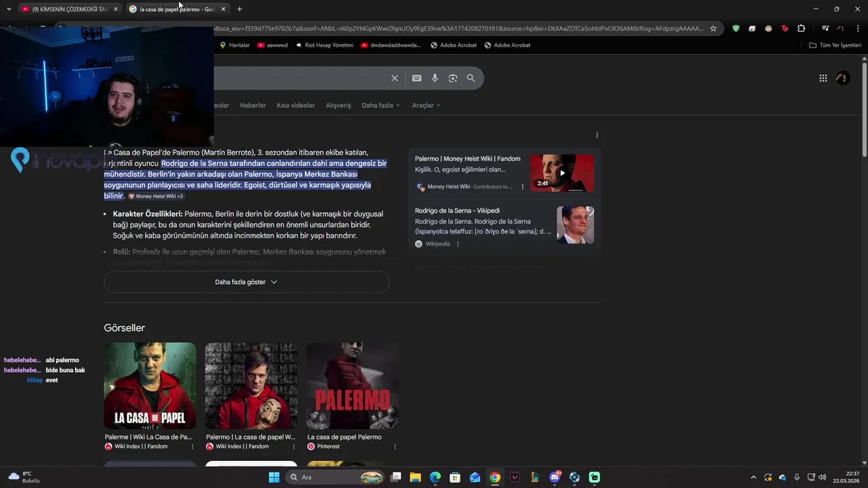The width and height of the screenshot is (868, 488).
Task: Open the weather widget showing 8°C Bulutlu
Action: click(24, 477)
